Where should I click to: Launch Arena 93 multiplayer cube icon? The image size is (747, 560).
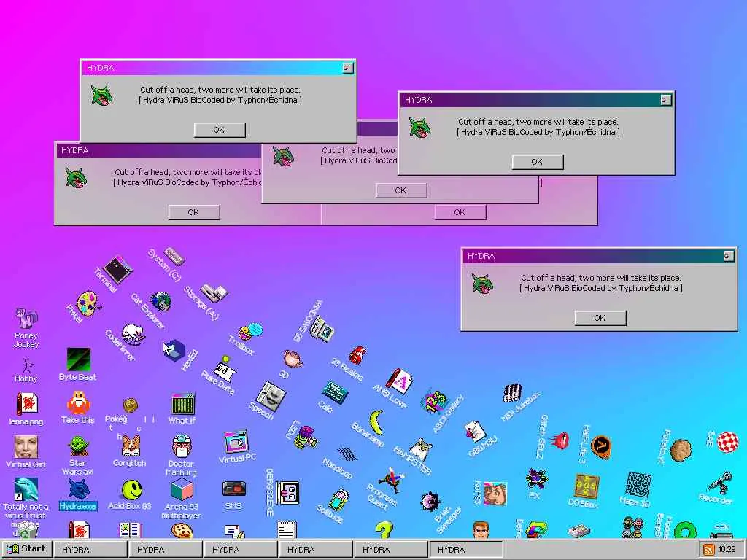(182, 489)
